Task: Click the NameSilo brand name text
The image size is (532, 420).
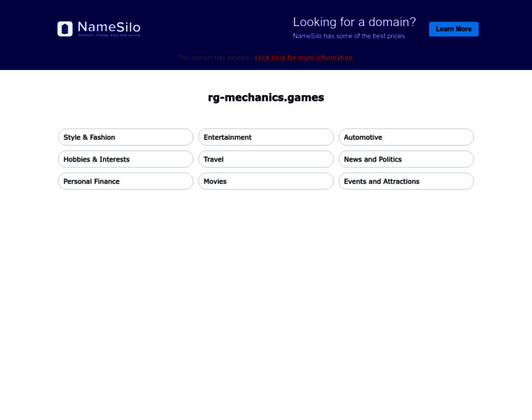Action: (x=109, y=27)
